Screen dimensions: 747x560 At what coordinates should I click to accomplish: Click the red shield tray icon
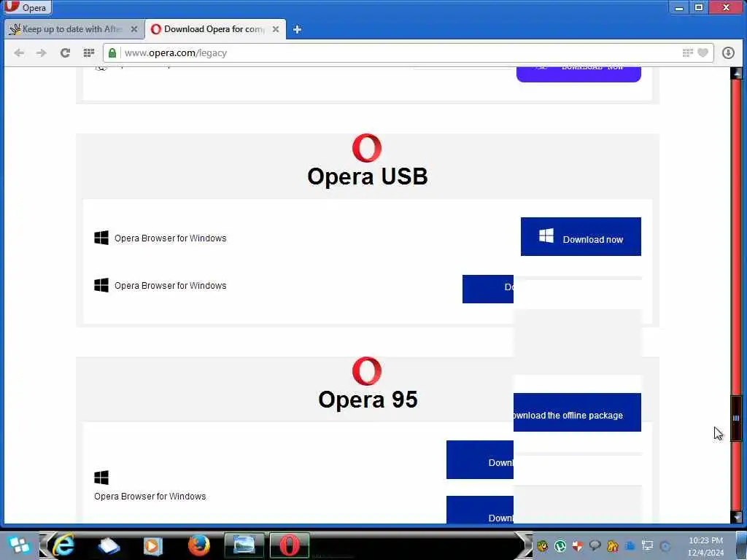pyautogui.click(x=578, y=545)
